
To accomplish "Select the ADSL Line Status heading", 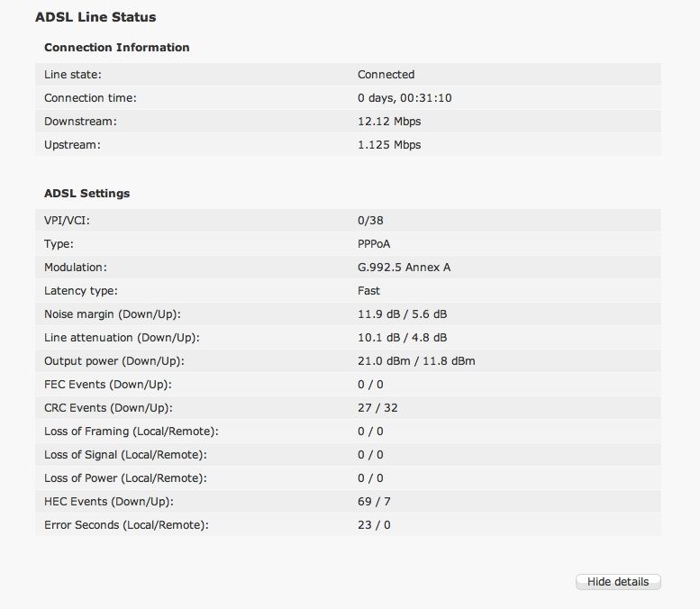I will (95, 17).
